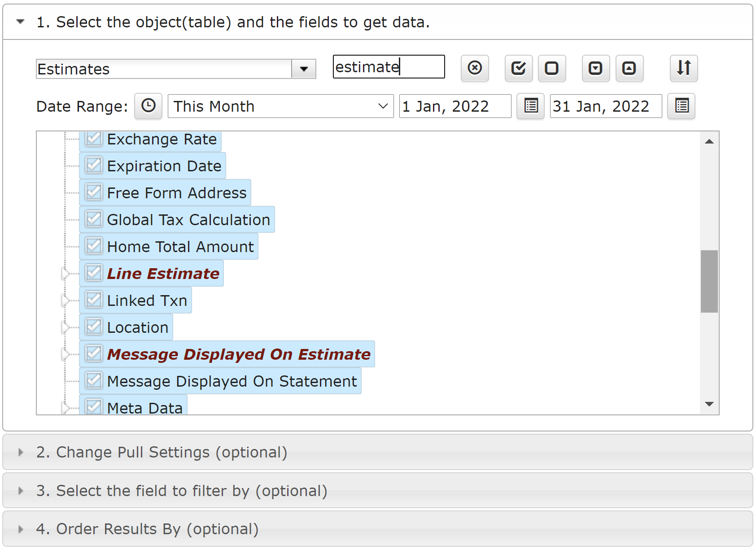
Task: Click the collapse all nodes icon
Action: 629,68
